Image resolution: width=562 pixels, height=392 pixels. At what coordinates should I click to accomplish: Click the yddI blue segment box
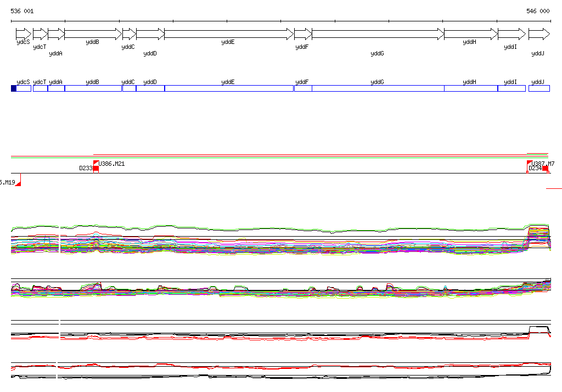coord(512,88)
